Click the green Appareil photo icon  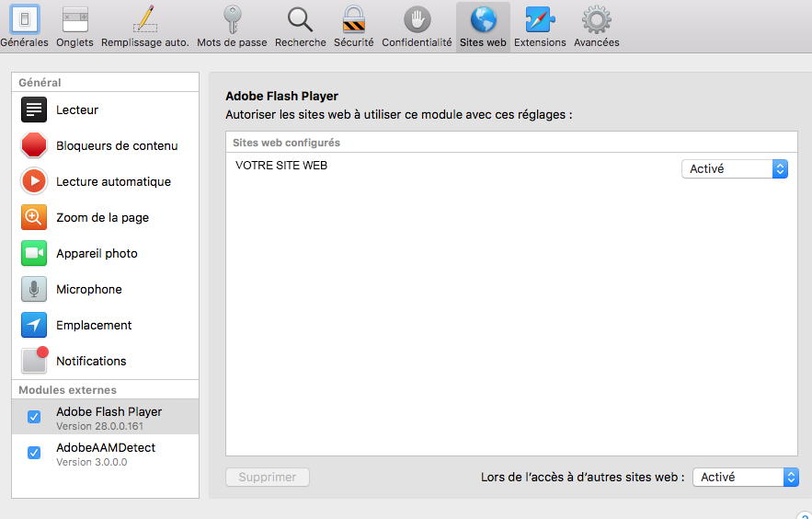[x=34, y=253]
